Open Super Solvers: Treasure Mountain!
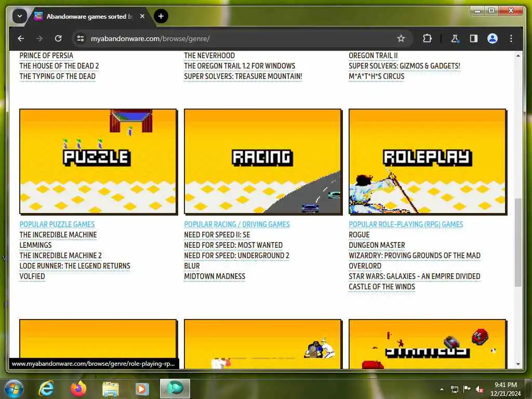Screen dimensions: 532x399 pos(243,76)
